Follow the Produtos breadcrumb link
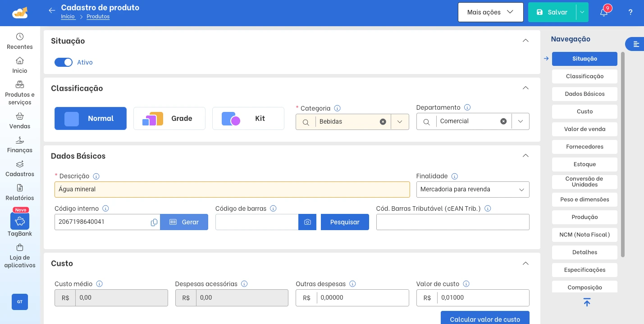This screenshot has height=324, width=644. 98,17
